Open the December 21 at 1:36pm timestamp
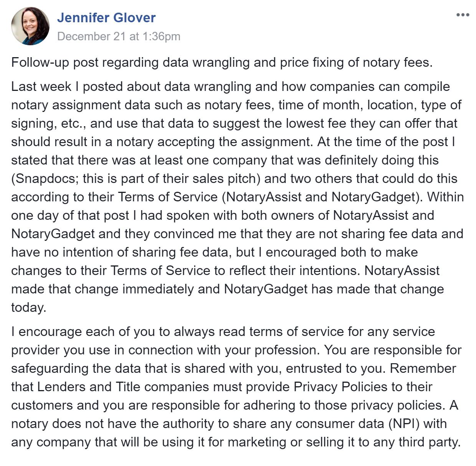Image resolution: width=476 pixels, height=466 pixels. point(119,36)
